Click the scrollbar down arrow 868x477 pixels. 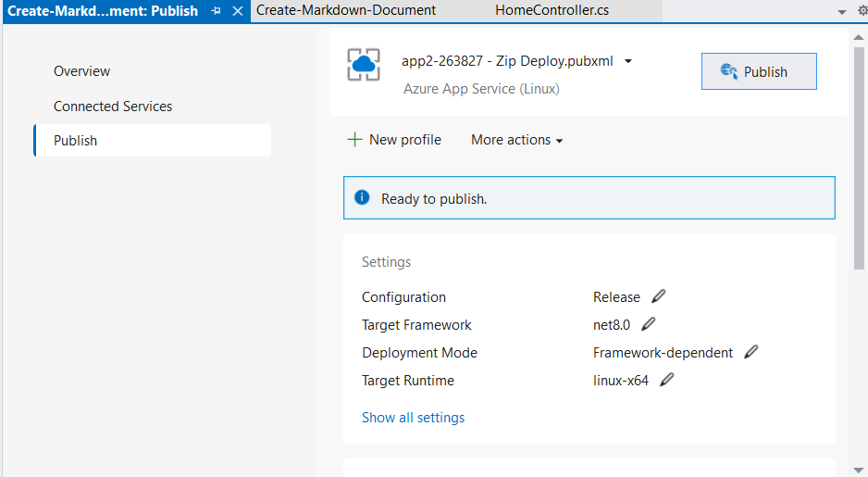(859, 471)
